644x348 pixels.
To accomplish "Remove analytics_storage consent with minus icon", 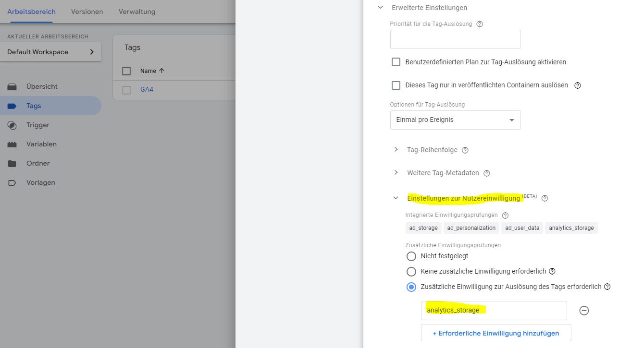I will [x=584, y=311].
